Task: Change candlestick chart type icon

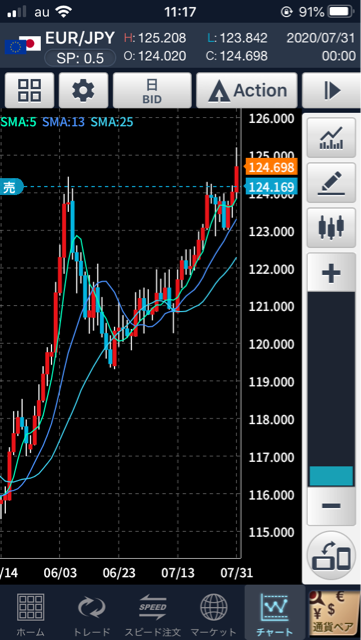Action: tap(331, 228)
